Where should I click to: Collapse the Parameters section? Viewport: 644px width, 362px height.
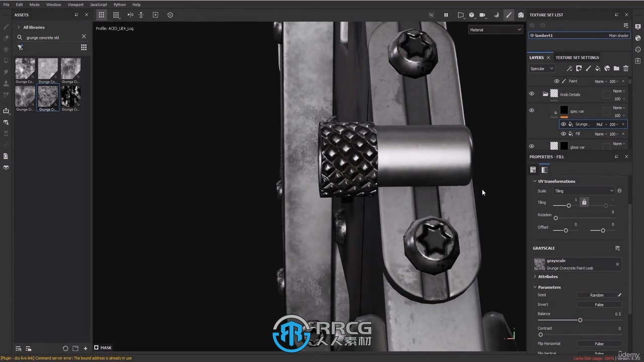(x=535, y=287)
